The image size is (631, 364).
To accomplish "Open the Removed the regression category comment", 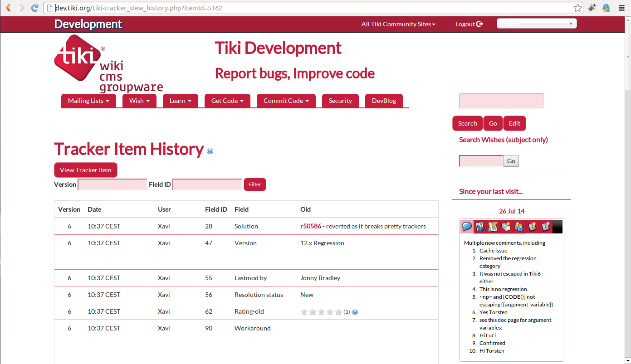I will click(508, 262).
